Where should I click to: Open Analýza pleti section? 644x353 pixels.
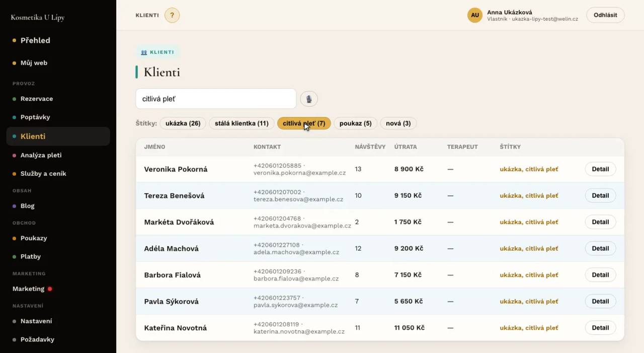41,155
